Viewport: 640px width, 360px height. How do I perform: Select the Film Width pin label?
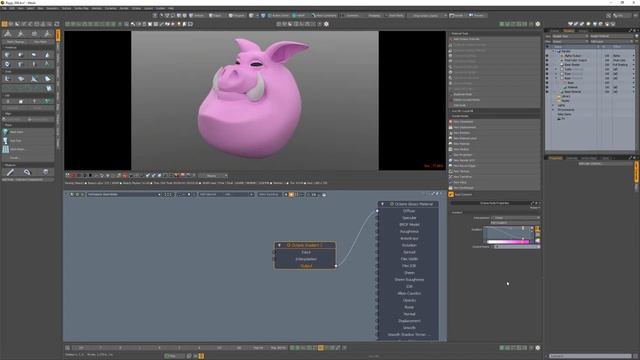(x=409, y=259)
